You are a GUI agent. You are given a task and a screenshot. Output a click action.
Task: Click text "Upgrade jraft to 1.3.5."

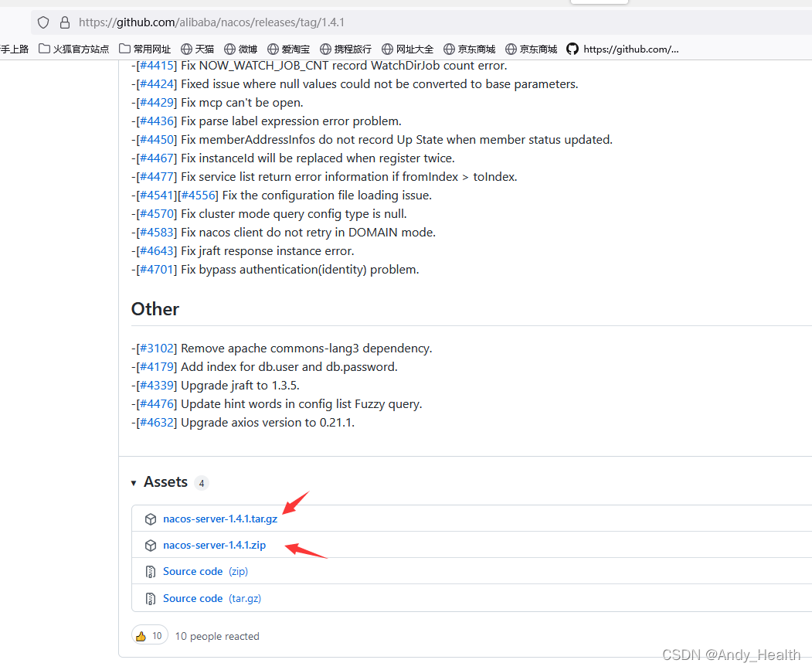pos(240,386)
